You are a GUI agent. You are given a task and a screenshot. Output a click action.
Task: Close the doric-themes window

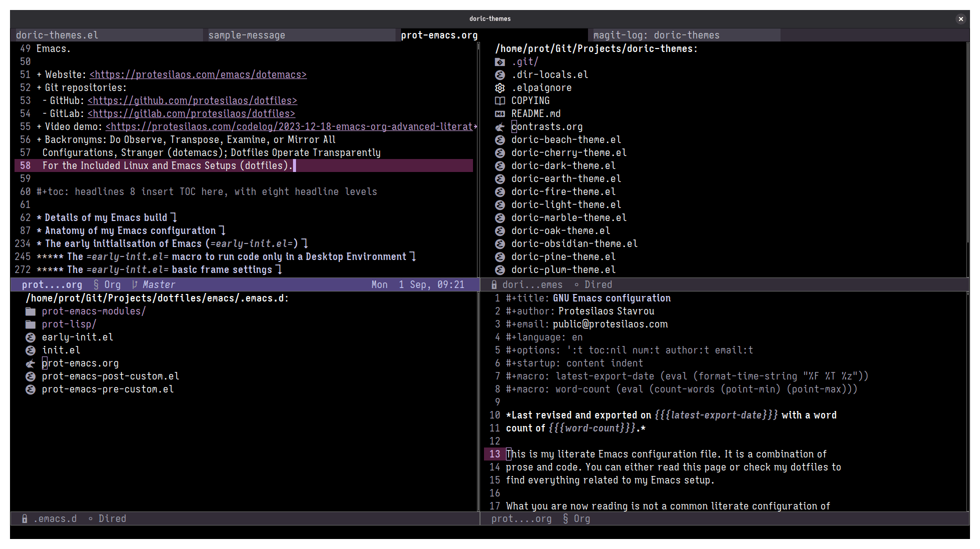coord(960,19)
